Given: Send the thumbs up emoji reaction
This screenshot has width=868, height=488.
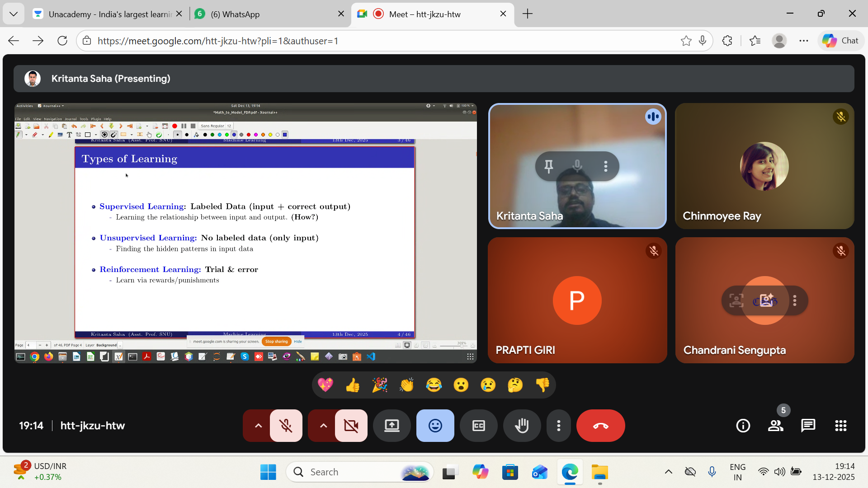Looking at the screenshot, I should coord(353,385).
